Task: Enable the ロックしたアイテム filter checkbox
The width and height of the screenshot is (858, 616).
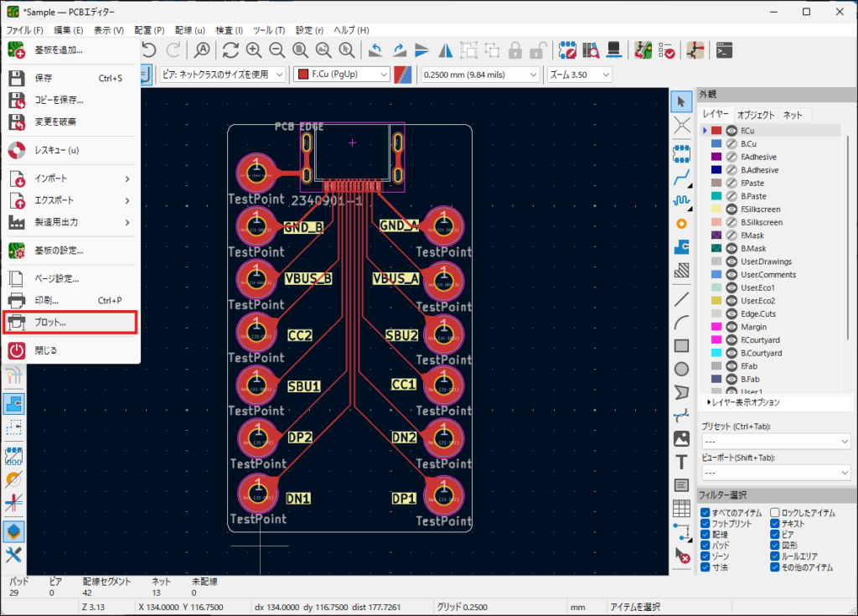Action: point(775,512)
